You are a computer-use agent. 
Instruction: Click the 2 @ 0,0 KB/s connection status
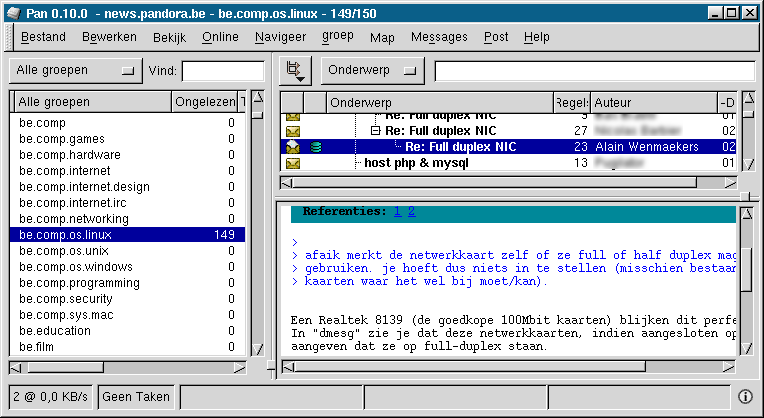[51, 397]
